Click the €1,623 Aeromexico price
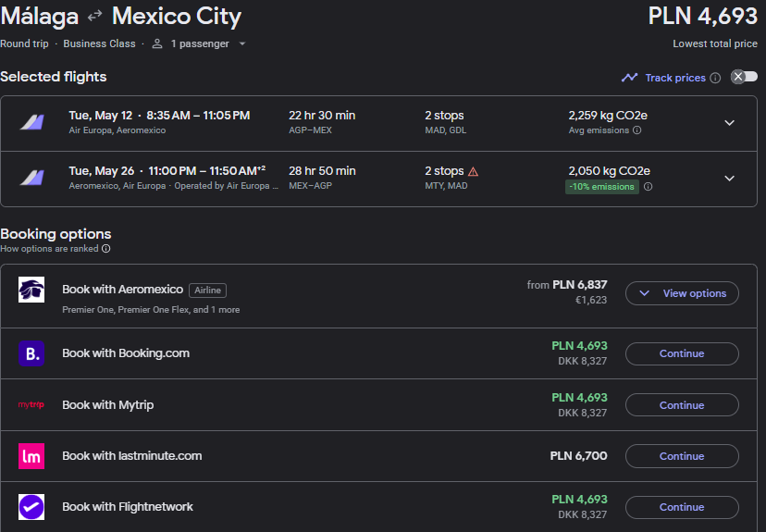 coord(591,301)
